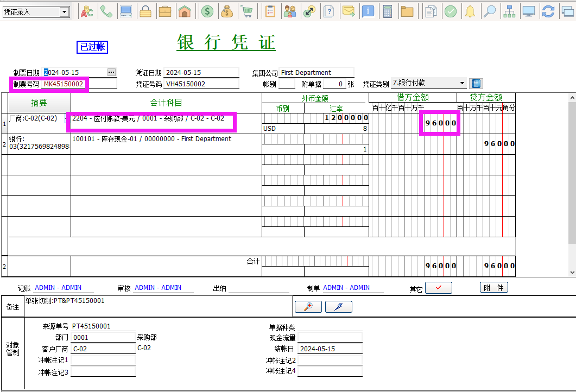Viewport: 576px width, 392px height.
Task: Click the organization chart toolbar icon
Action: tap(509, 12)
